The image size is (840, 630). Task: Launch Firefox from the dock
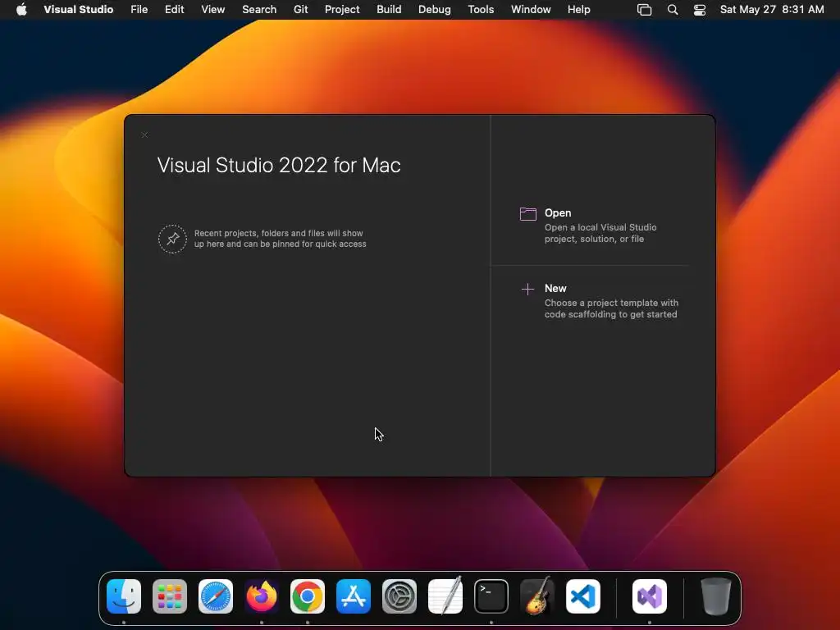click(x=262, y=596)
